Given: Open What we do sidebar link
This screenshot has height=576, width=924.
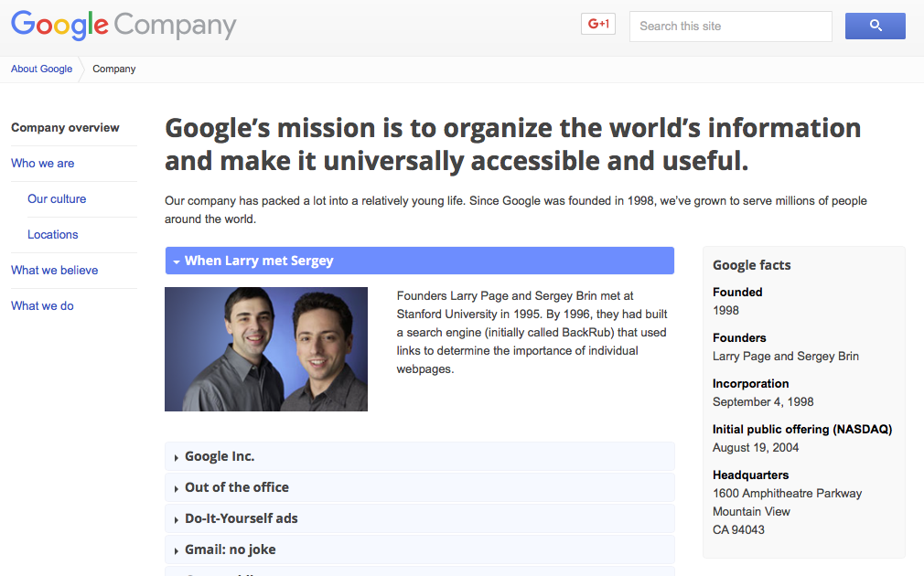Looking at the screenshot, I should tap(42, 305).
